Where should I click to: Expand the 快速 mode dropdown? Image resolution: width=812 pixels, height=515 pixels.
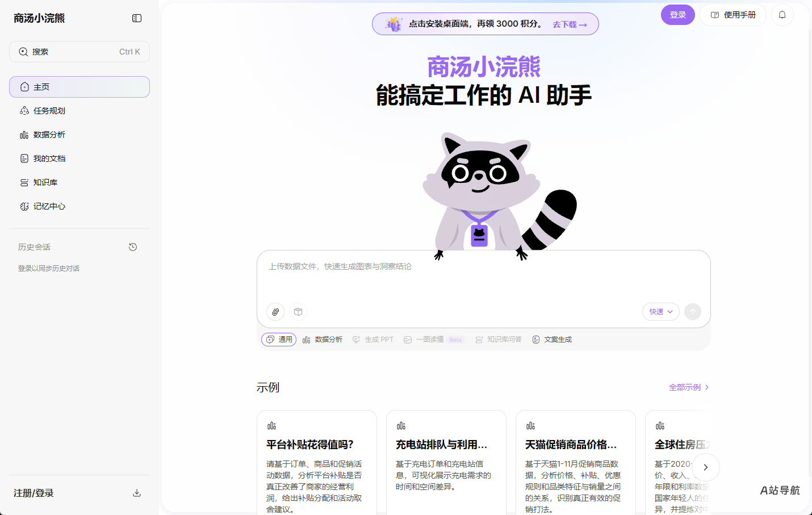tap(661, 312)
